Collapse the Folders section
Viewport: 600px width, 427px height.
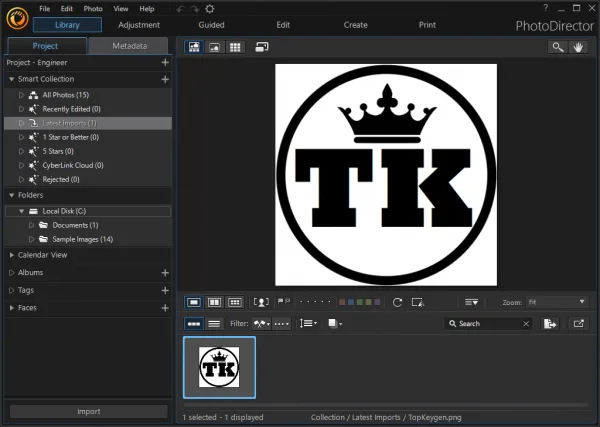click(x=11, y=196)
